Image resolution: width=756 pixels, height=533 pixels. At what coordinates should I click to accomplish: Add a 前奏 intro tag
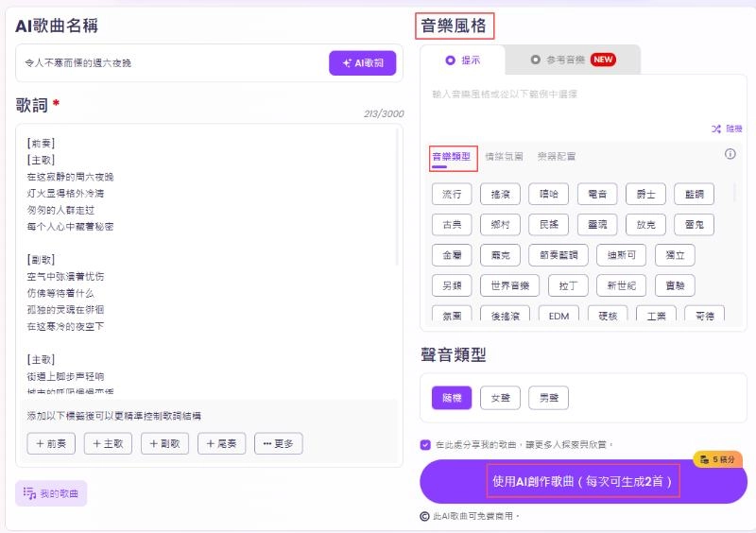(51, 444)
